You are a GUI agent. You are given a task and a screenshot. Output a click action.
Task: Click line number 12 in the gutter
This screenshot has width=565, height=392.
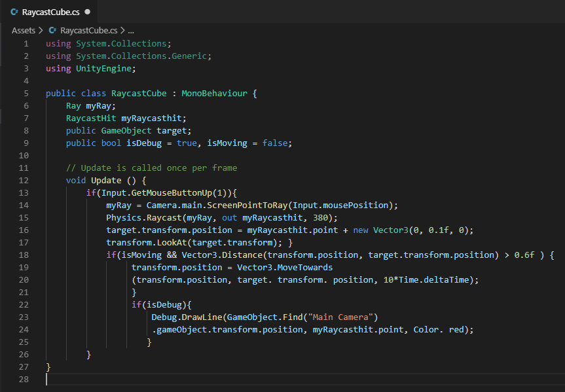(x=24, y=180)
